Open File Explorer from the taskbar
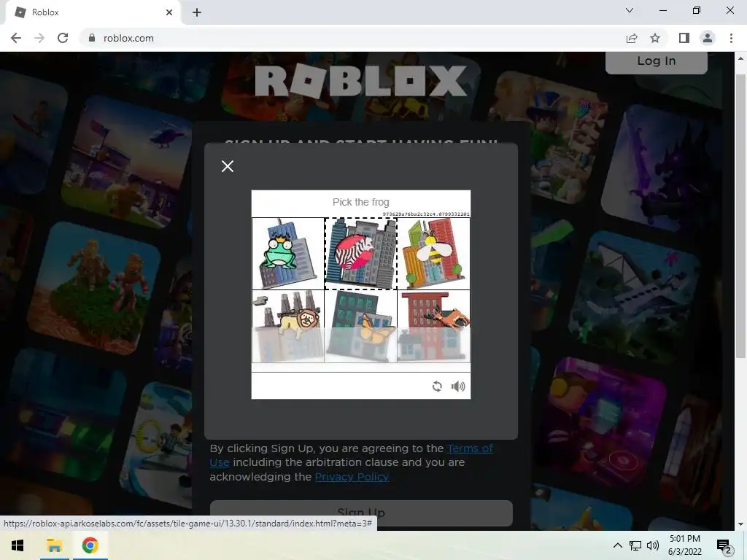 coord(54,545)
